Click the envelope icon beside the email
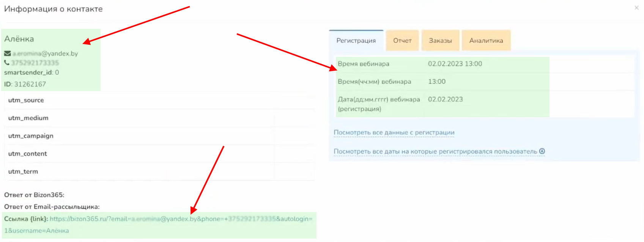 tap(7, 53)
